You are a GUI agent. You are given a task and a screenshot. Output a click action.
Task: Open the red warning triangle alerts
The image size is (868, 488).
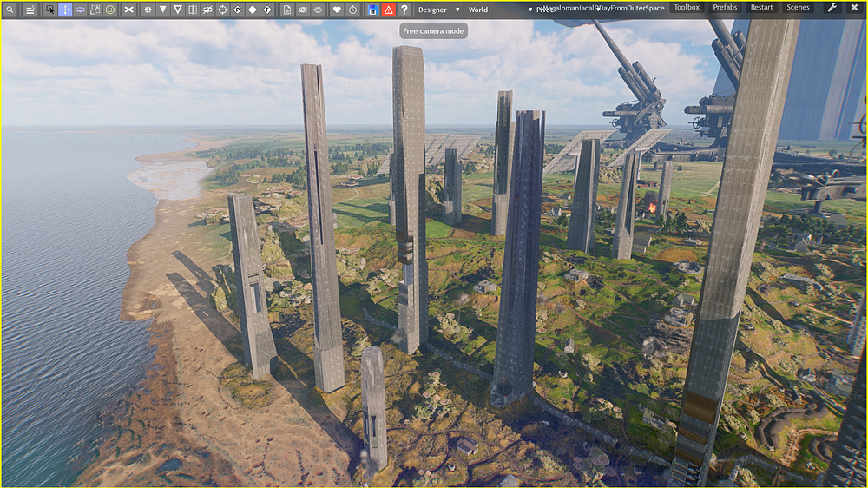click(388, 10)
